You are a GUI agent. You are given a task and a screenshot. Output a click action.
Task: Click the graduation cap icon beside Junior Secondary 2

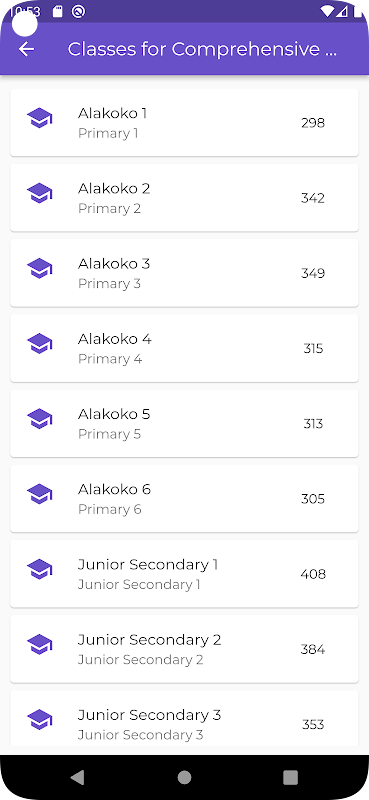40,644
